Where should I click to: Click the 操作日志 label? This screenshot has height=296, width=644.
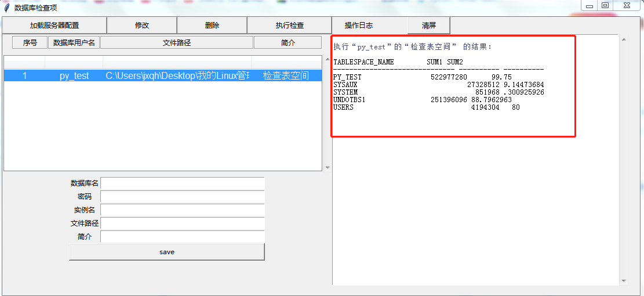pyautogui.click(x=359, y=26)
